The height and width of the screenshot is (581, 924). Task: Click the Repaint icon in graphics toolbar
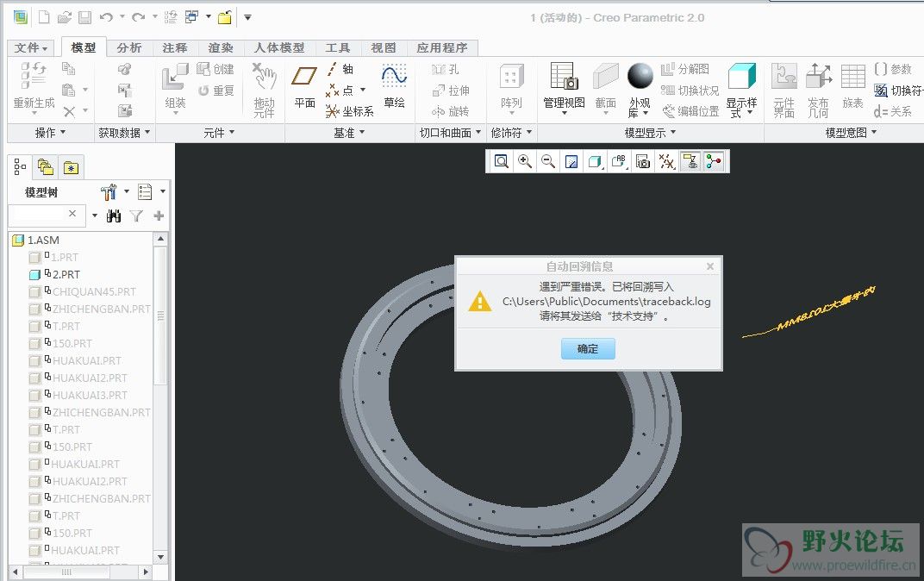click(x=571, y=161)
